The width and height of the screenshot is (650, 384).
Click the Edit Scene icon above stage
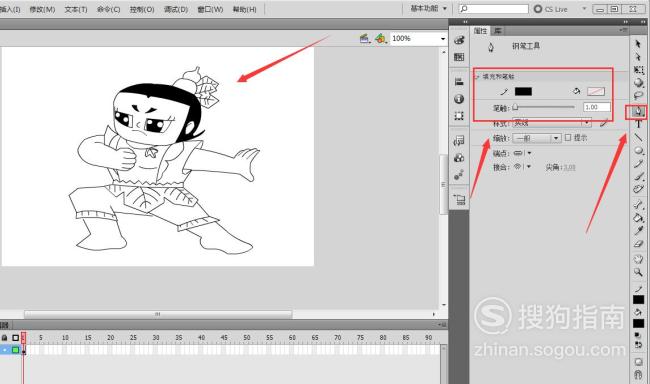365,39
